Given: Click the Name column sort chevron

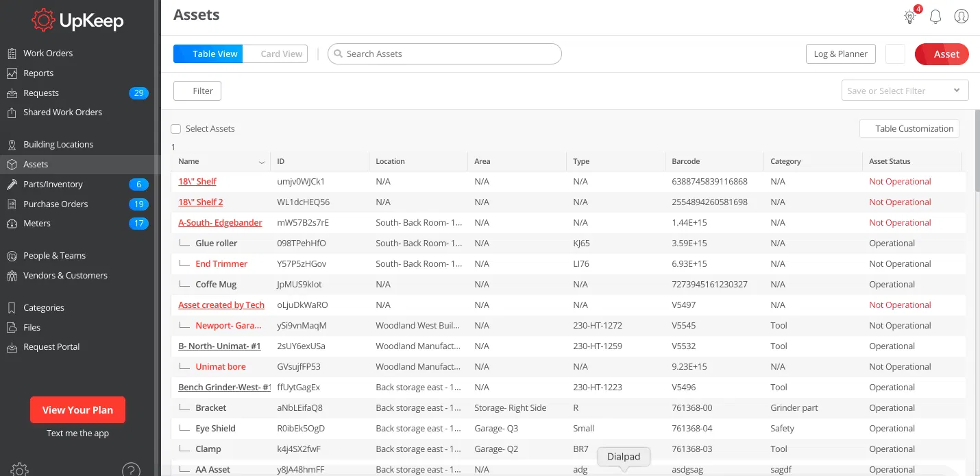Looking at the screenshot, I should pyautogui.click(x=261, y=163).
